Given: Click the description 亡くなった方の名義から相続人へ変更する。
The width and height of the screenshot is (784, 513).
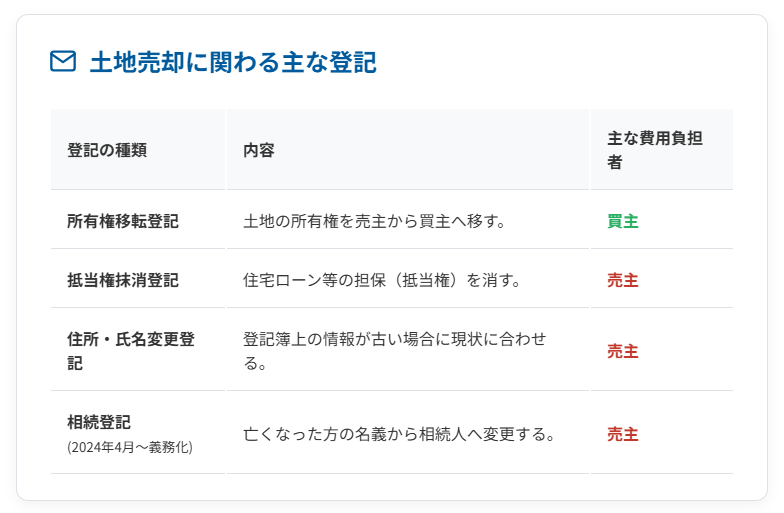Looking at the screenshot, I should (398, 434).
